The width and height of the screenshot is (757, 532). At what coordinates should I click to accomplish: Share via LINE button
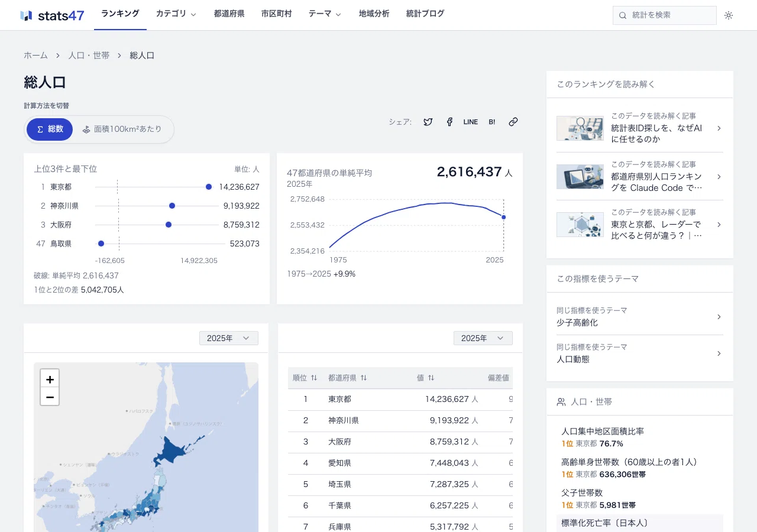(471, 122)
